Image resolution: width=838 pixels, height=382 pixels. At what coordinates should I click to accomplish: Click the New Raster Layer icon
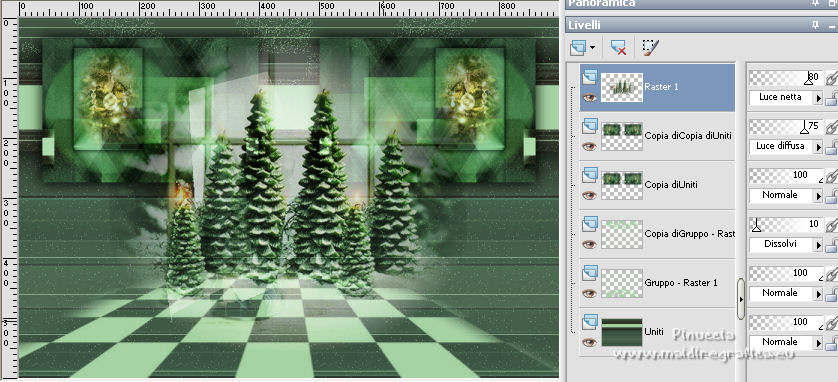pyautogui.click(x=578, y=48)
